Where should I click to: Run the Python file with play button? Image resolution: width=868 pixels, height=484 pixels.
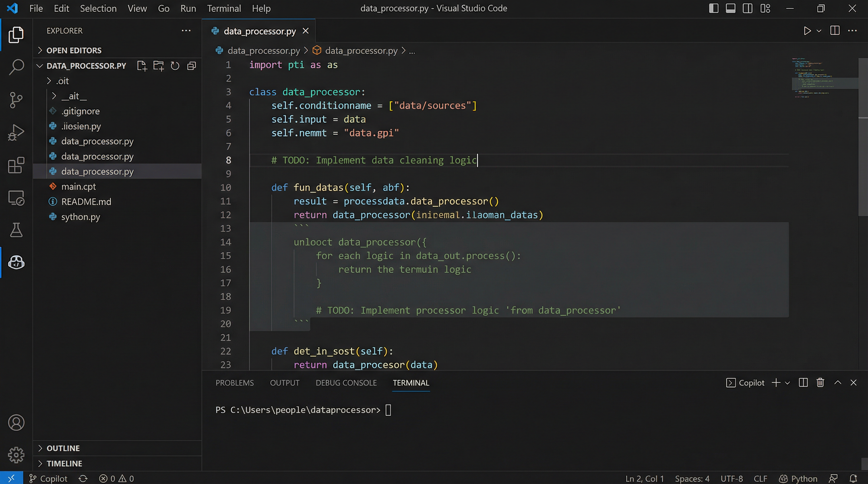[x=807, y=31]
